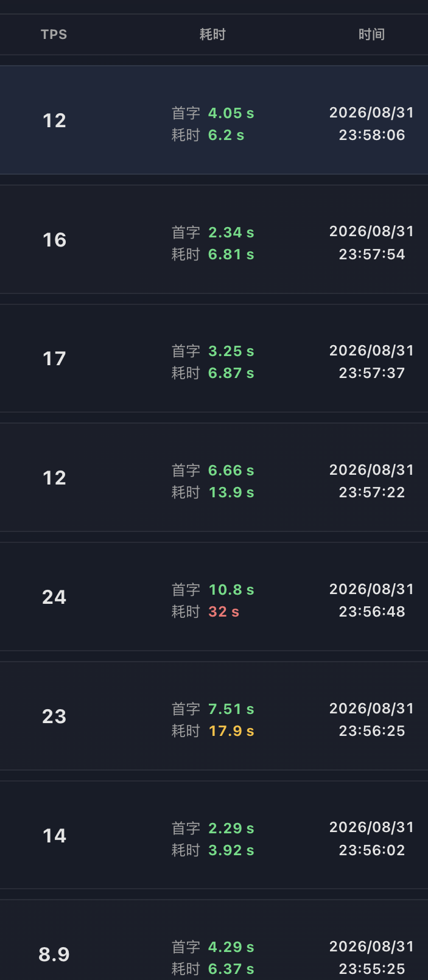The width and height of the screenshot is (428, 980).
Task: Select the row timestamped 23:55:25
Action: [214, 940]
